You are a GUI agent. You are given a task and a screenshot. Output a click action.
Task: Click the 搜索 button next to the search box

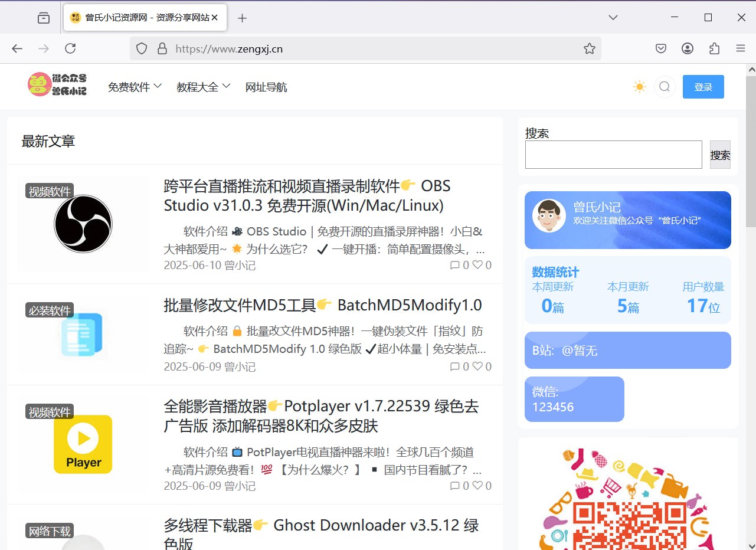pyautogui.click(x=720, y=155)
